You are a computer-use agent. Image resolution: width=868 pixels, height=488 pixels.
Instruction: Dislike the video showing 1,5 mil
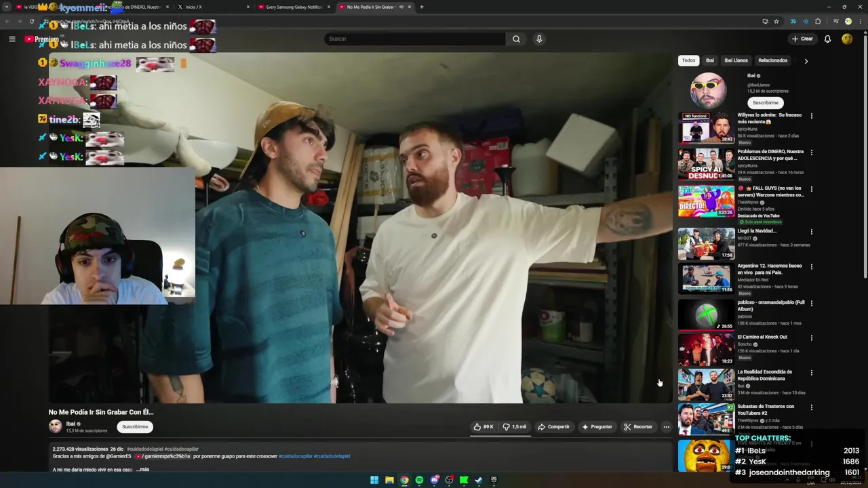point(515,427)
